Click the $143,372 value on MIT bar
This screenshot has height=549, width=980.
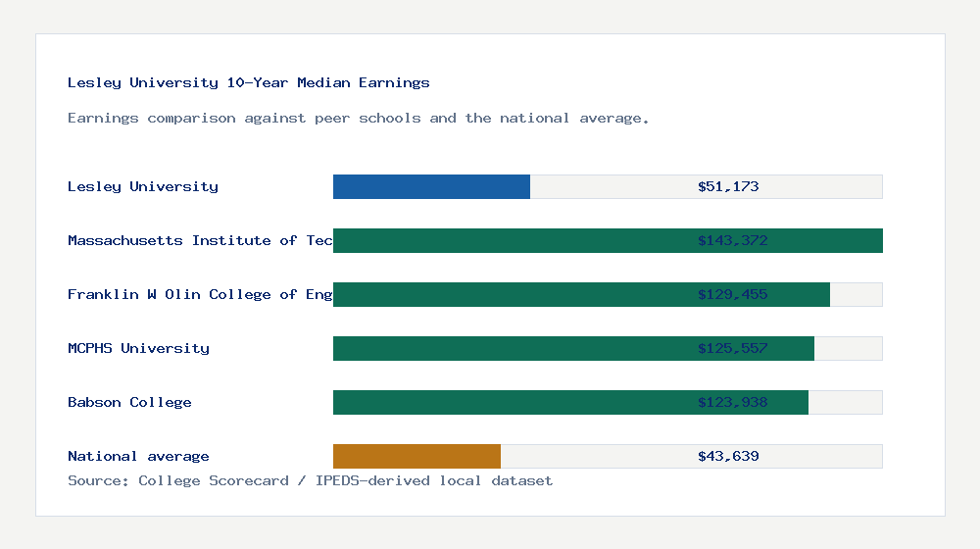(732, 241)
